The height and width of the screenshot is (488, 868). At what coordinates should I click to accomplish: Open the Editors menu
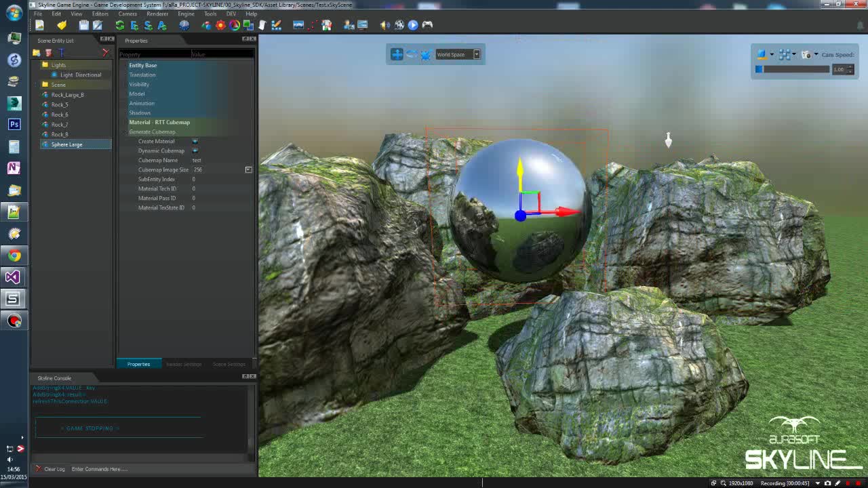pos(100,14)
